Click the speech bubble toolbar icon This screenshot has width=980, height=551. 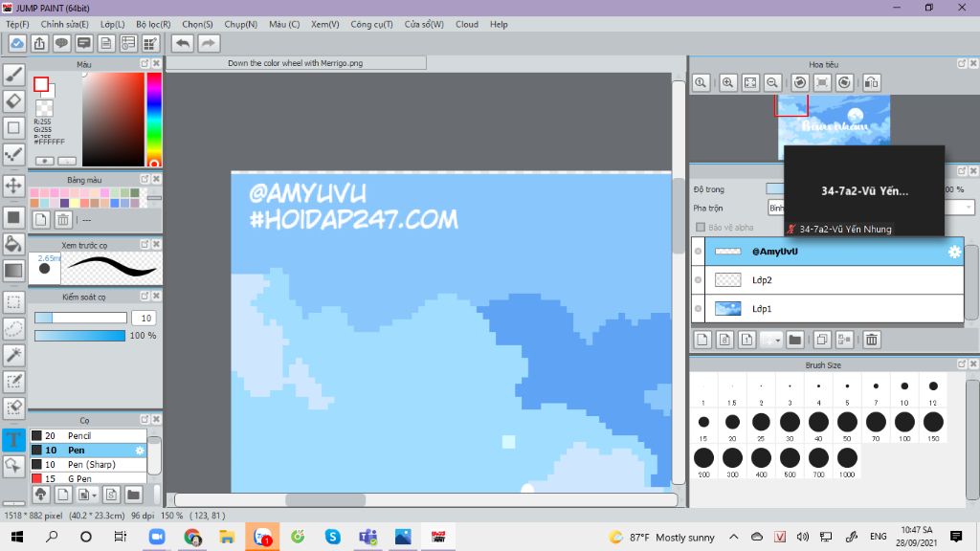pos(61,43)
